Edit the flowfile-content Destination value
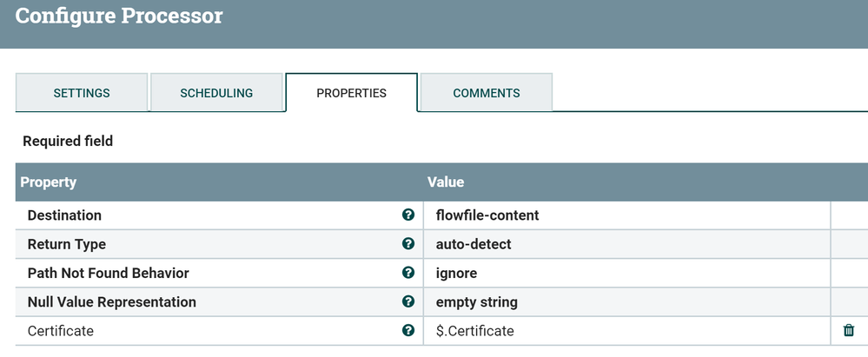 (626, 215)
